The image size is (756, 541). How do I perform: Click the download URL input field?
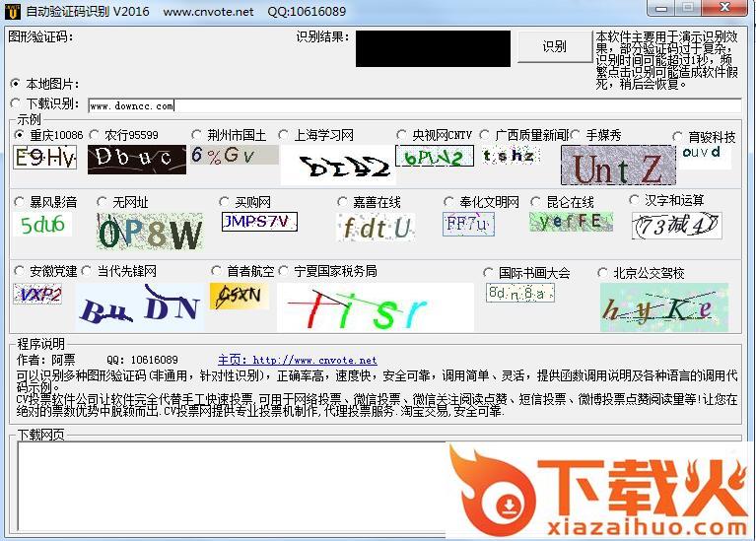click(x=415, y=105)
